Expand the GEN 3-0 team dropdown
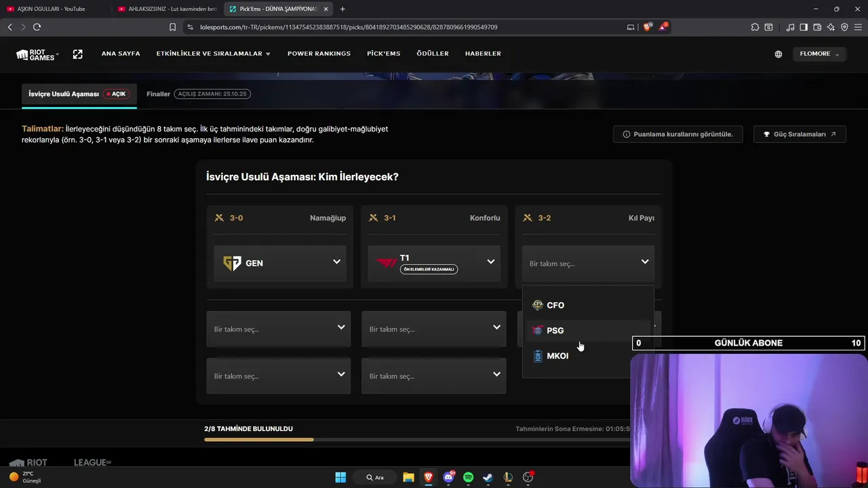This screenshot has width=868, height=488. click(280, 263)
